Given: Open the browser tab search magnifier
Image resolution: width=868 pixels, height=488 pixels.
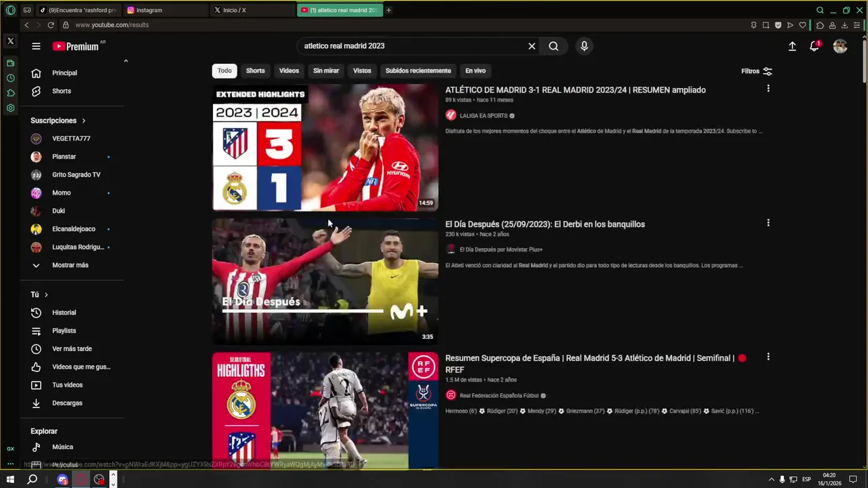Looking at the screenshot, I should point(820,10).
